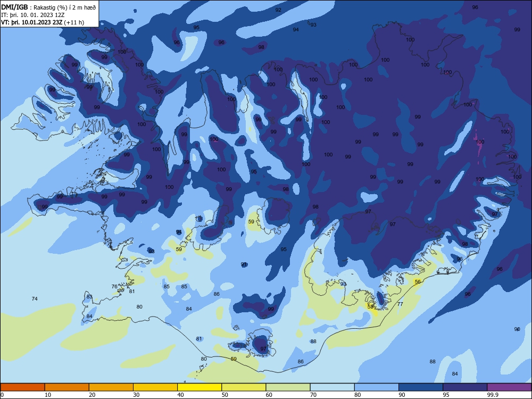The height and width of the screenshot is (399, 532).
Task: Click the legend tick label '40'
Action: pyautogui.click(x=180, y=395)
